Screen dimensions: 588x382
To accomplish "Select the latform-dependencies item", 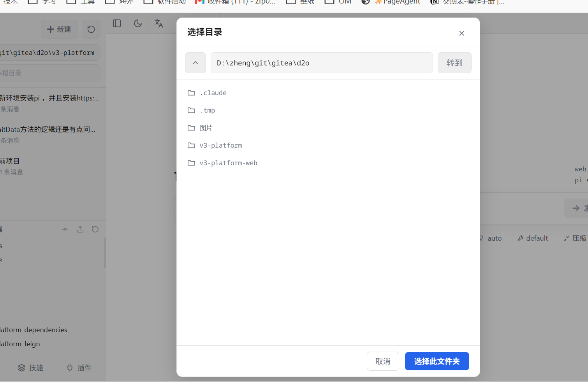I will coord(33,330).
